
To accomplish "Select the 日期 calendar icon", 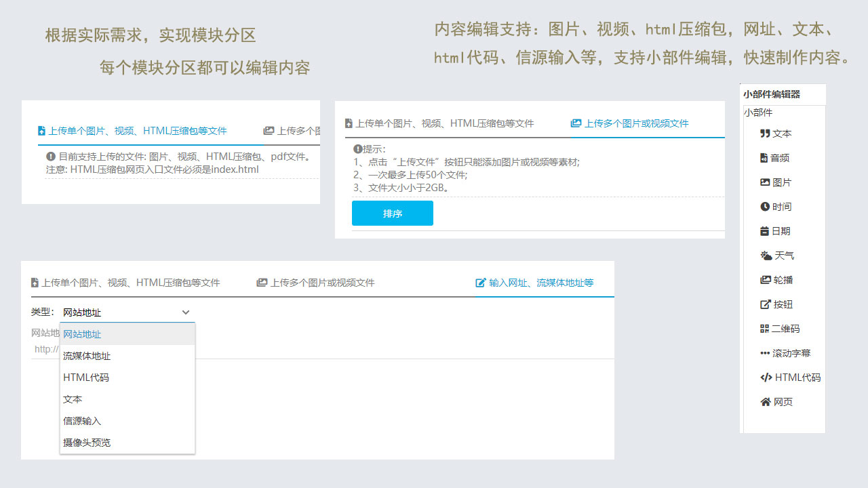I will click(764, 231).
